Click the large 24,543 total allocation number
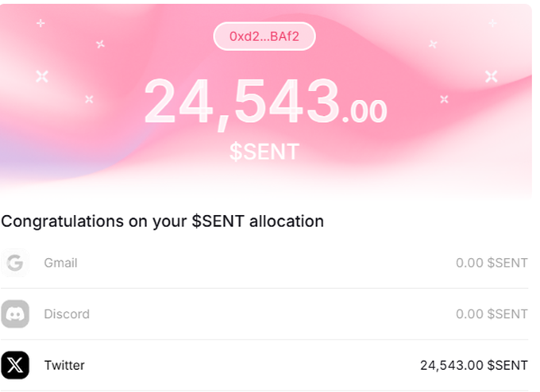 [242, 103]
